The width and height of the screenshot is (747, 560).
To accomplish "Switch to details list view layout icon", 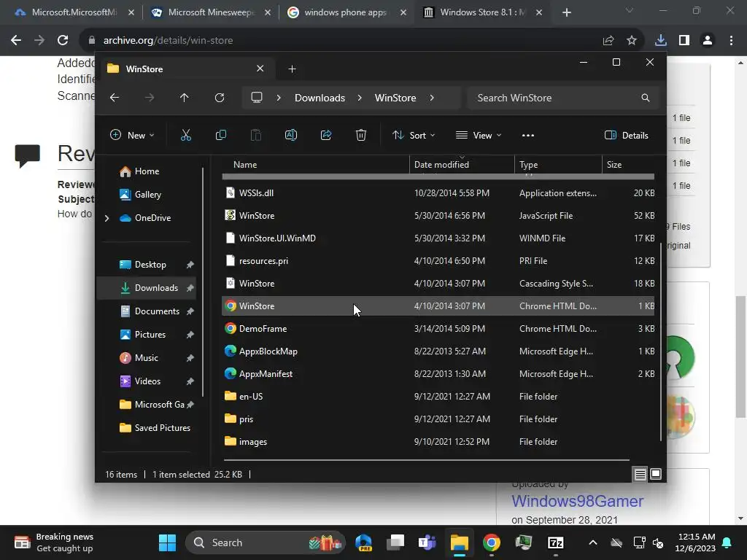I will click(640, 474).
